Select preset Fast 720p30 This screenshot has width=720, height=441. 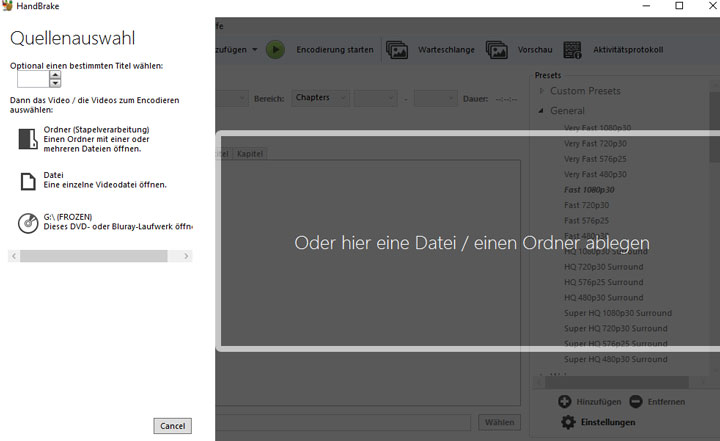[x=586, y=205]
